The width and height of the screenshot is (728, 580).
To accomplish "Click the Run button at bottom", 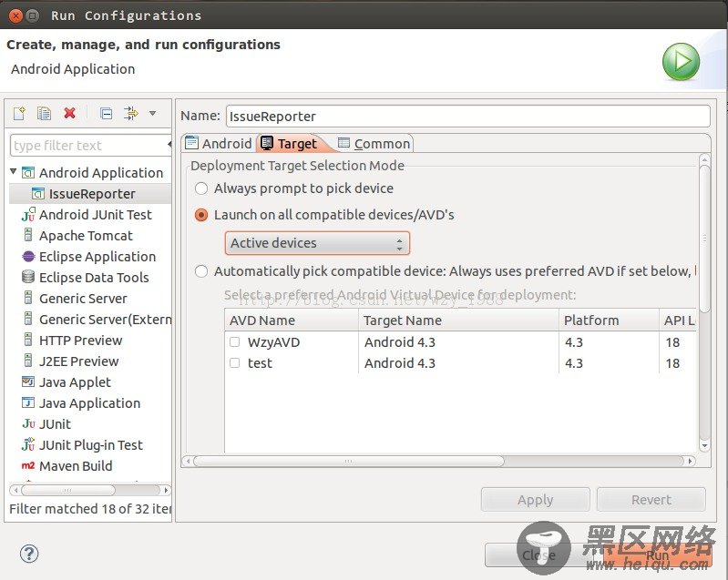I will click(x=657, y=555).
